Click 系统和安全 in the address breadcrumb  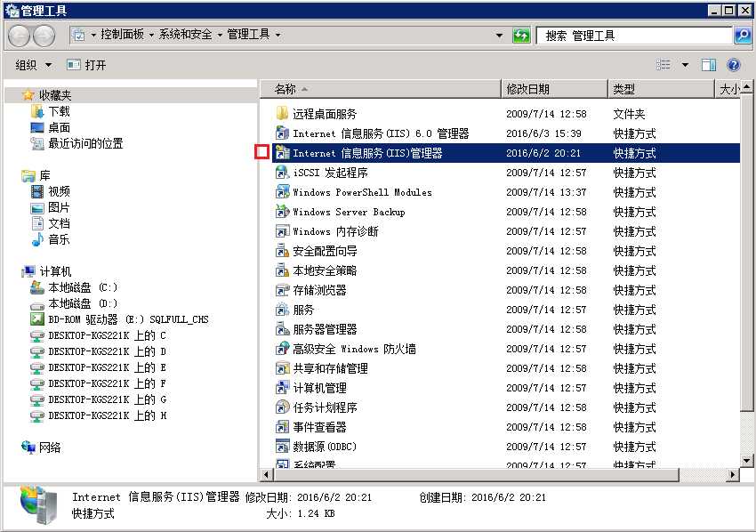click(x=186, y=35)
